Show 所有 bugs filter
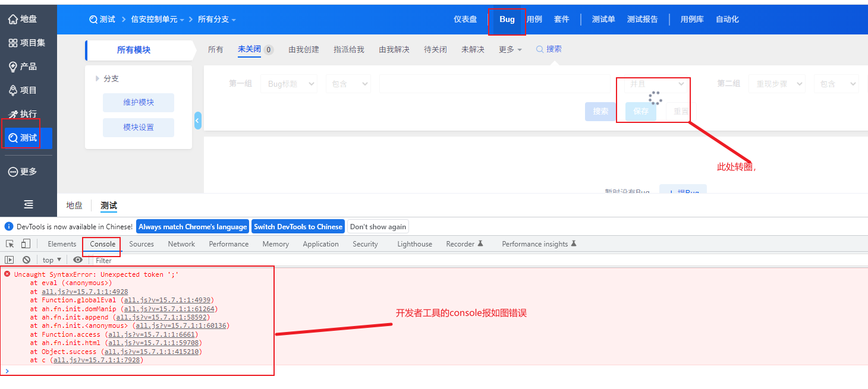Viewport: 868px width, 389px height. coord(216,49)
